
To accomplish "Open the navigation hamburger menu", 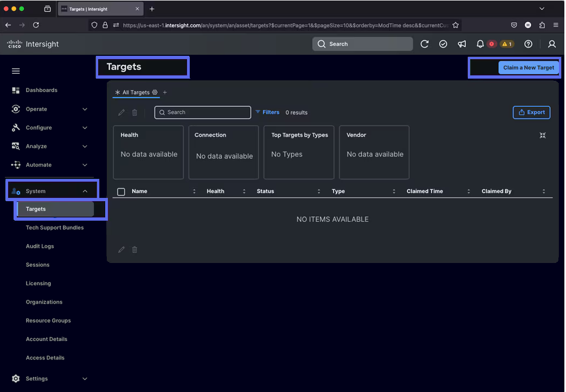I will [16, 71].
